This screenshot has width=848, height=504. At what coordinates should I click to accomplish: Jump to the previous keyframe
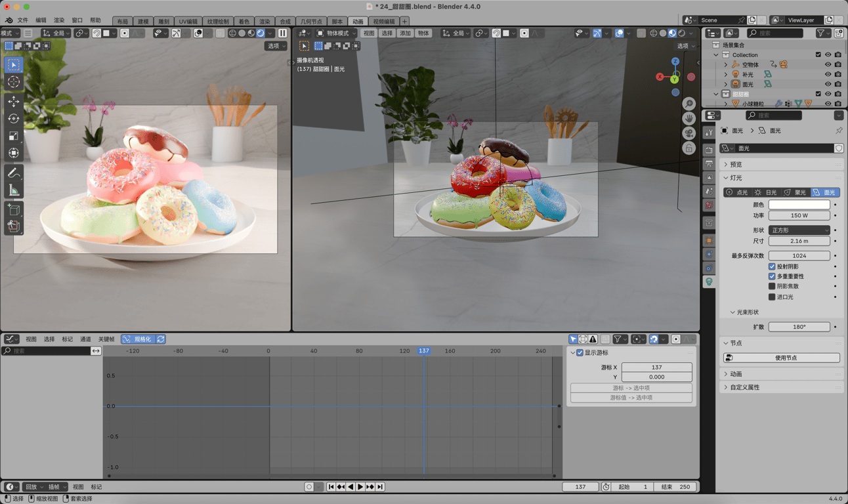341,487
